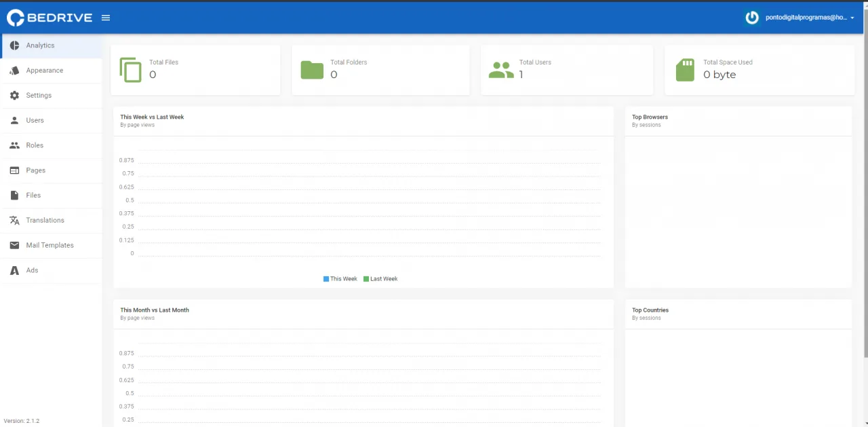Viewport: 868px width, 427px height.
Task: Open the Ads sidebar link
Action: tap(51, 270)
